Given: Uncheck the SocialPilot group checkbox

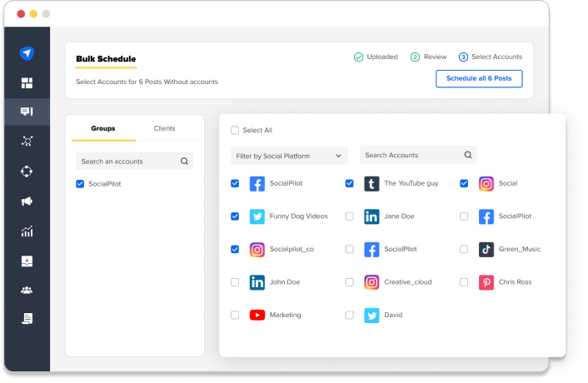Looking at the screenshot, I should pyautogui.click(x=80, y=184).
